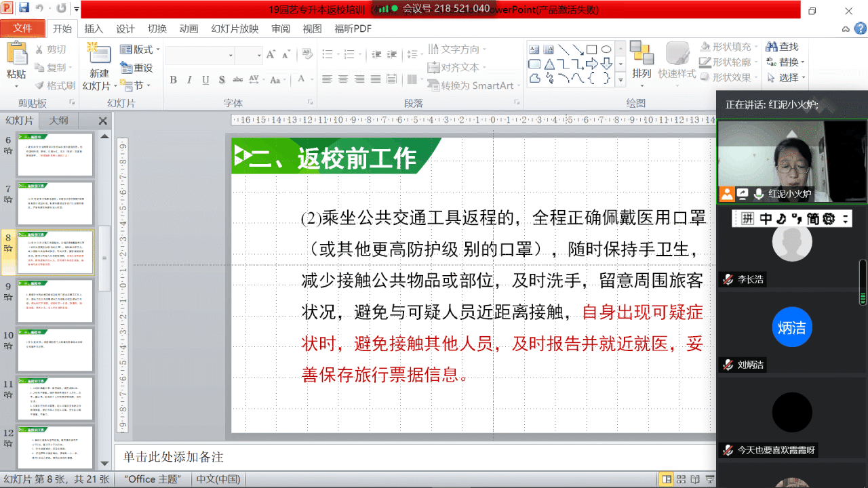868x488 pixels.
Task: Switch to the Outline (大纲) pane tab
Action: tap(58, 121)
